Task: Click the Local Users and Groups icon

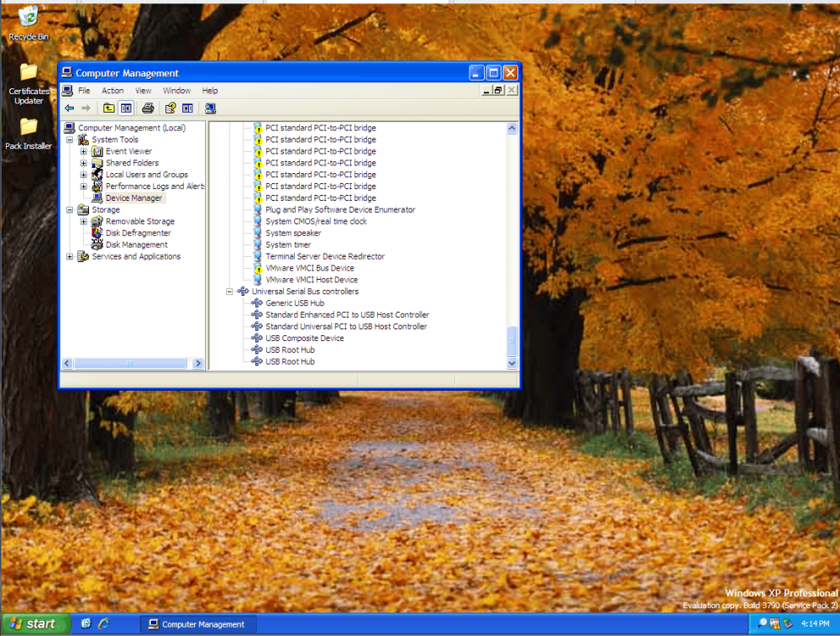Action: click(97, 175)
